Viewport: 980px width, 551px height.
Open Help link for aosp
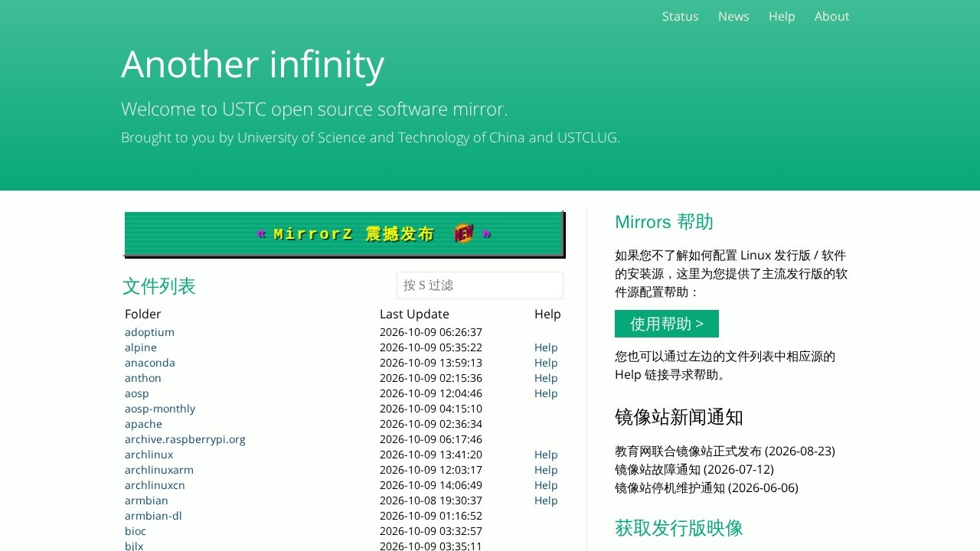546,393
